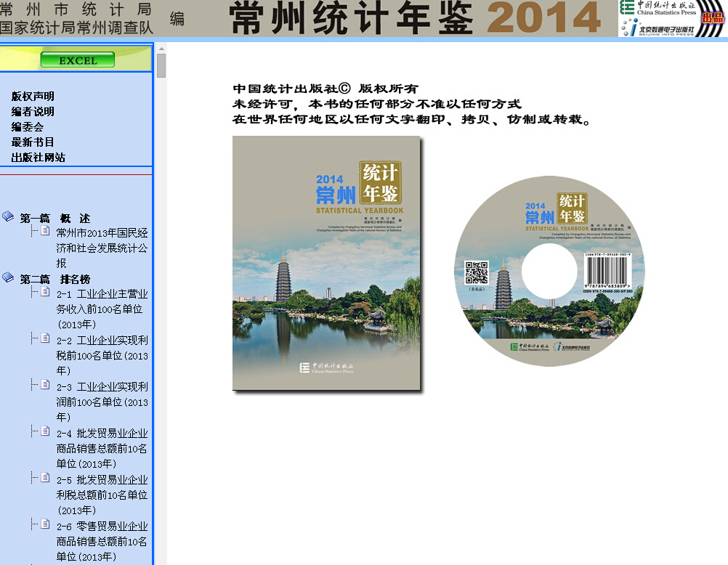Click document icon for entry 2-5
Image resolution: width=728 pixels, height=565 pixels.
click(x=45, y=477)
